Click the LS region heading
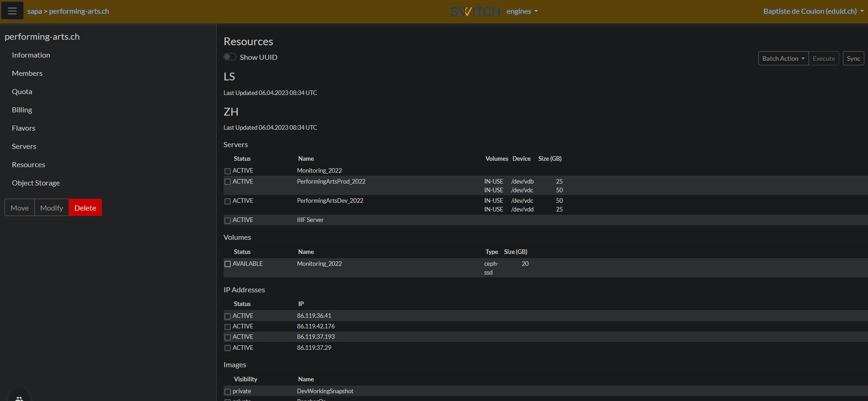This screenshot has height=401, width=868. 229,76
